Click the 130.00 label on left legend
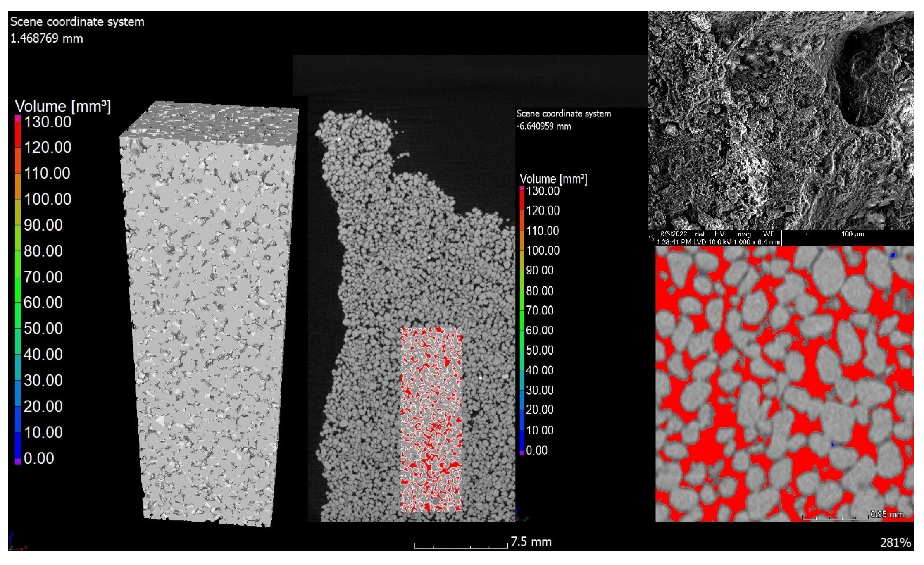This screenshot has height=565, width=924. [48, 122]
